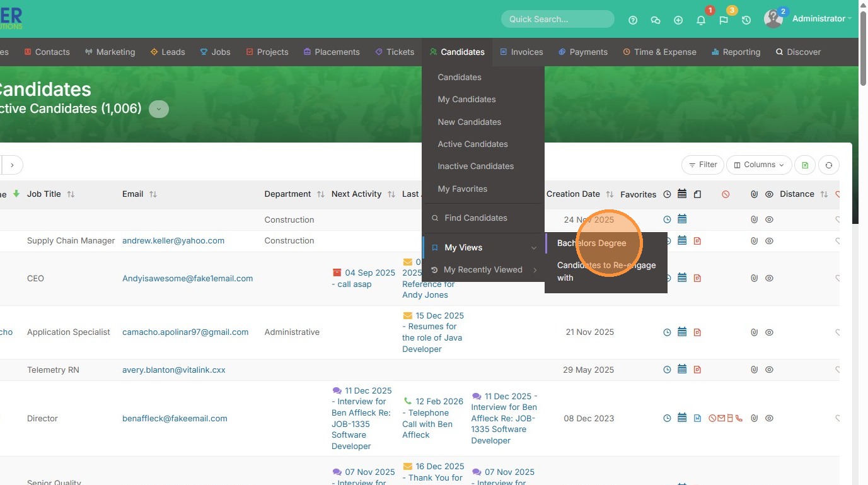
Task: Open email andrew.keller@yahoo.com
Action: [173, 241]
